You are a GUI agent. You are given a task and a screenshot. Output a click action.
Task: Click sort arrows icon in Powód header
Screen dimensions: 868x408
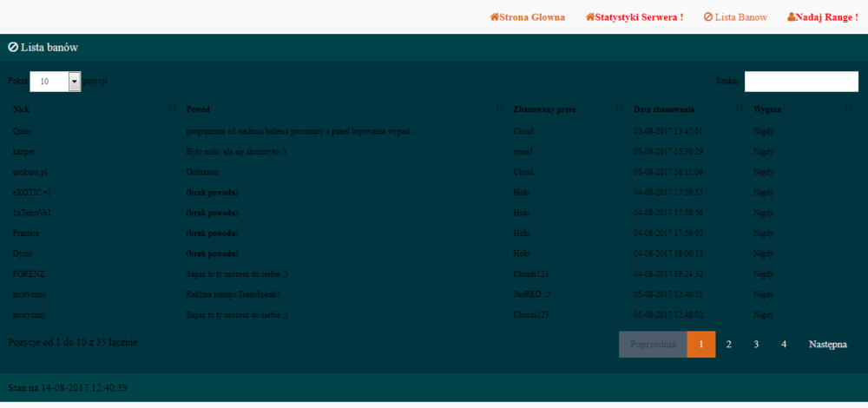pos(500,109)
